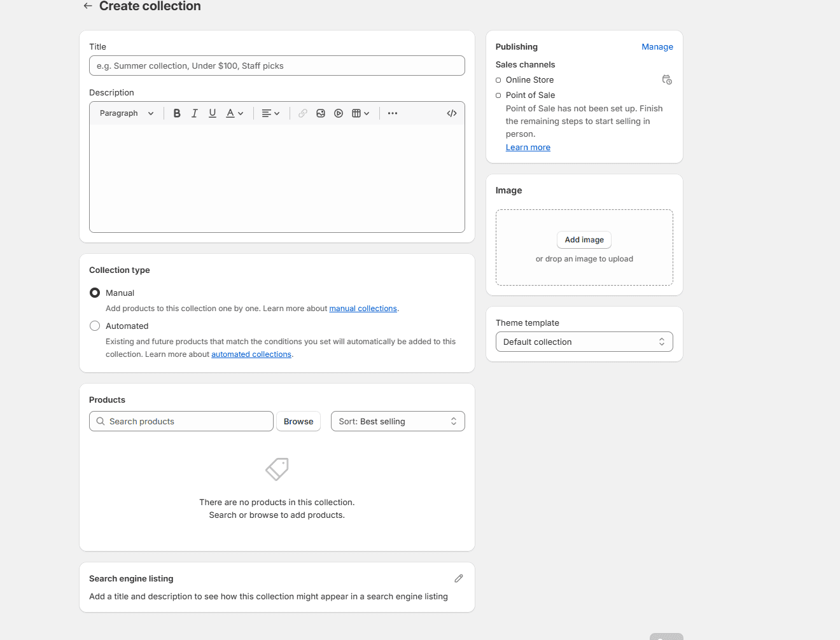Open Manage to configure publishing channels

coord(657,46)
